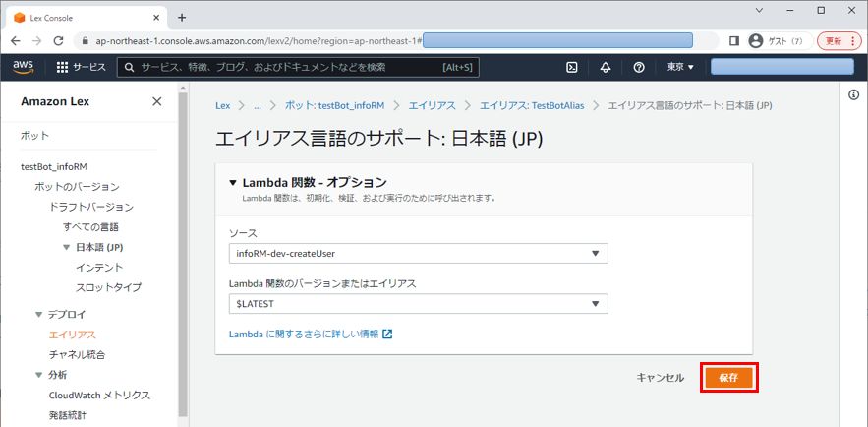Collapse the 日本語 (JP) tree node
This screenshot has width=868, height=427.
pos(67,247)
